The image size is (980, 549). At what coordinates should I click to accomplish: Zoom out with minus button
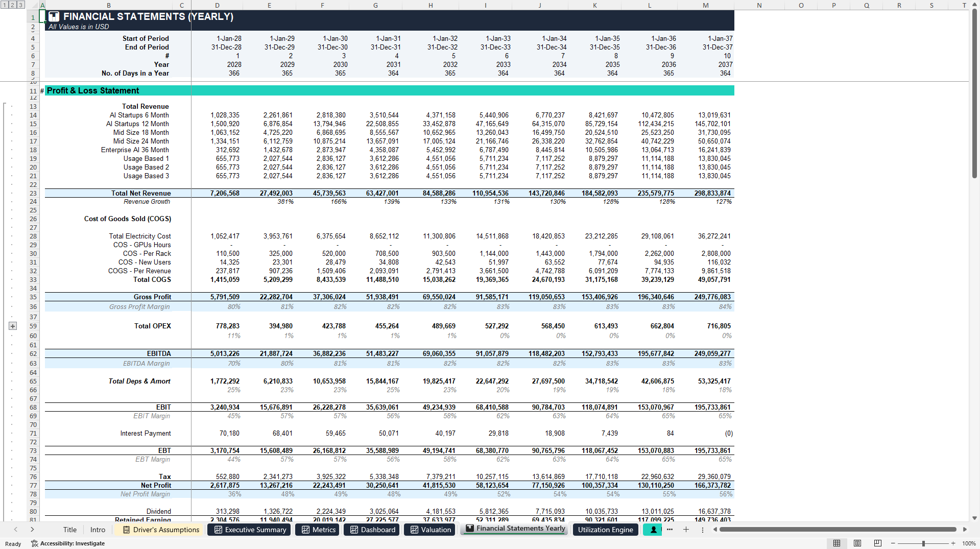tap(893, 543)
